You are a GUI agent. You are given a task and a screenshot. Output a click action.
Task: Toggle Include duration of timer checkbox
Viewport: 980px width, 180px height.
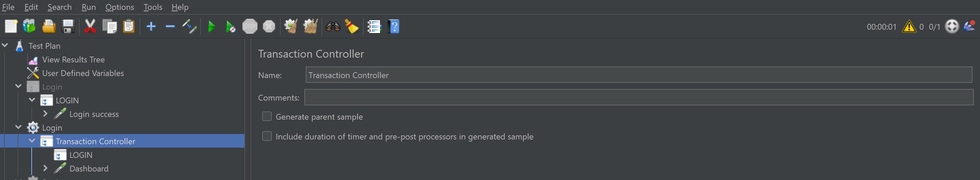(267, 136)
